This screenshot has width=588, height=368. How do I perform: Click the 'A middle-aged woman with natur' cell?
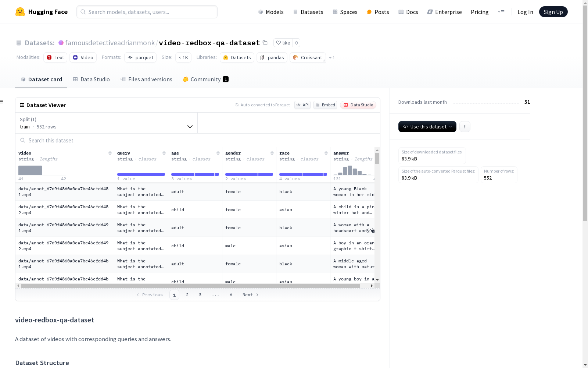click(352, 264)
